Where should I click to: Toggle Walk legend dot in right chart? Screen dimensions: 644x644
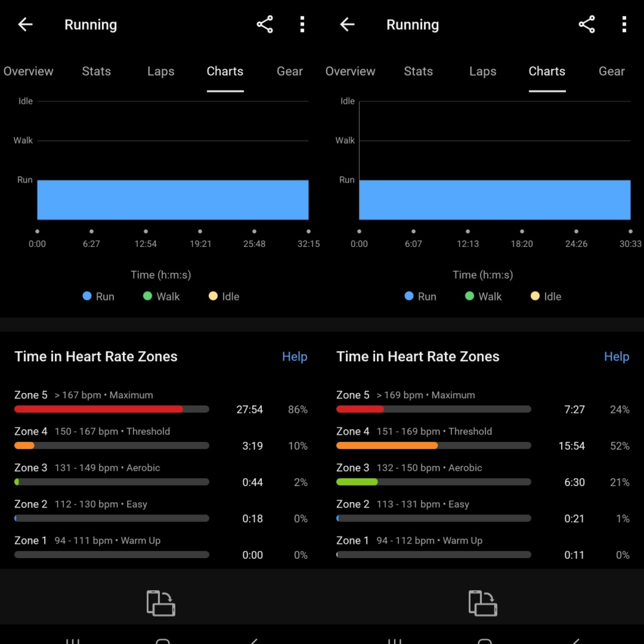point(469,296)
